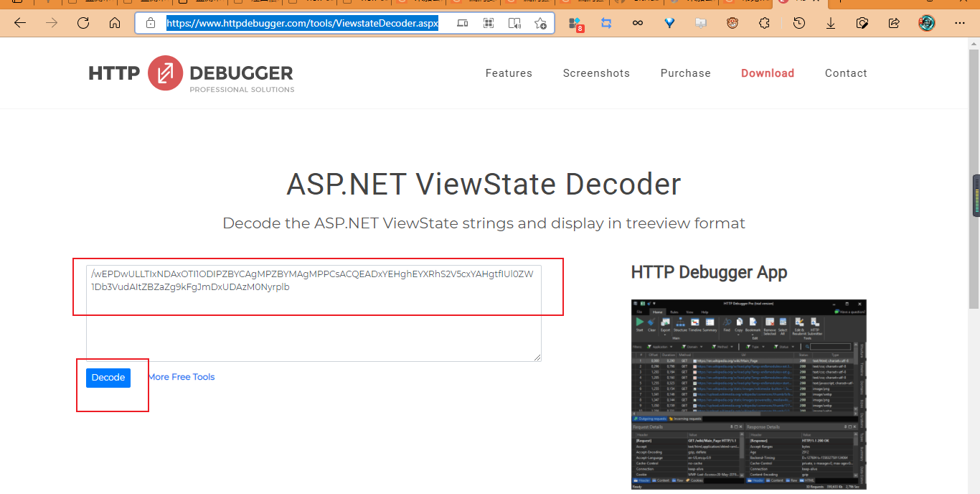Click the read aloud toolbar icon
The image size is (980, 494).
click(514, 23)
